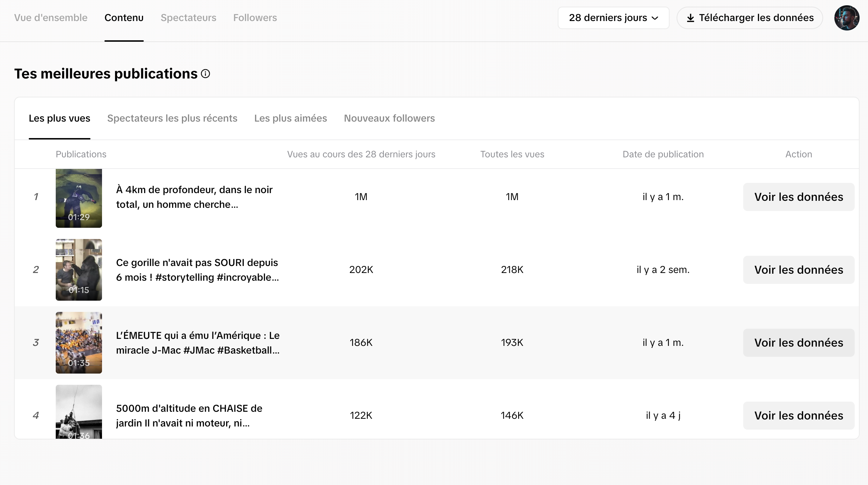Open the 28 derniers jours date range dropdown
868x485 pixels.
point(613,18)
